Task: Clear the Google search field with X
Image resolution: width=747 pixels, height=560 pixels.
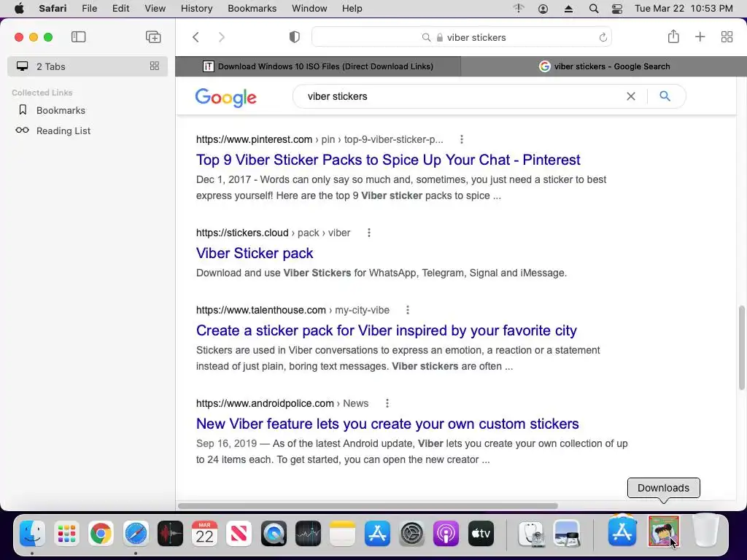Action: click(631, 96)
